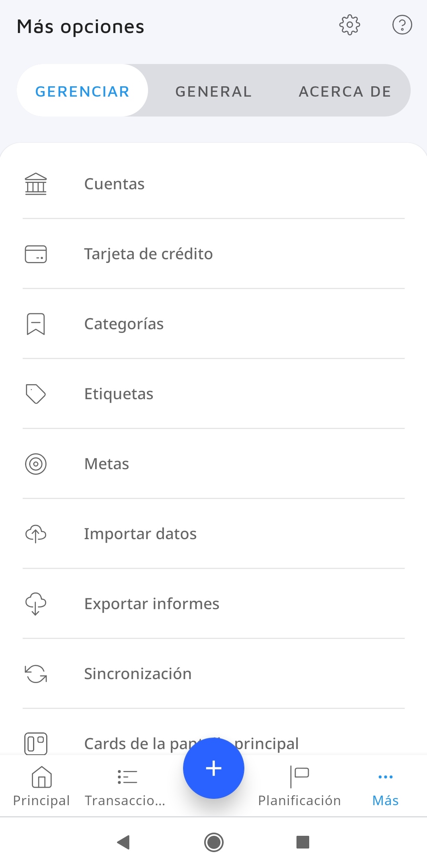Switch to the GENERAL tab
Screen dimensions: 427x868
(213, 91)
